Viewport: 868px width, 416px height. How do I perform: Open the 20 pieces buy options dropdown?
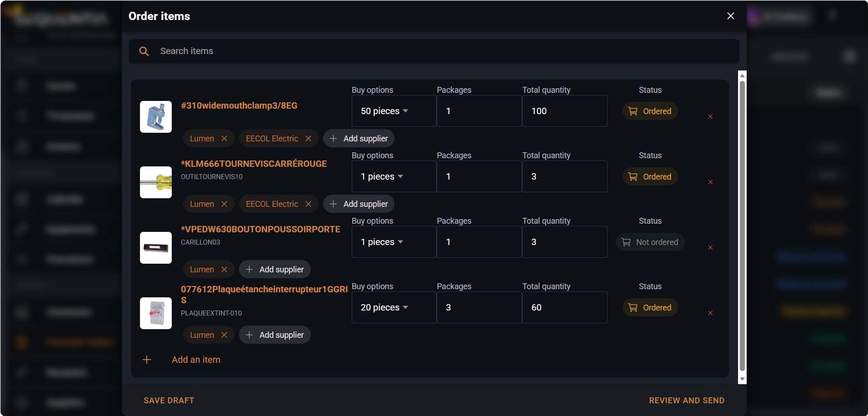click(x=394, y=307)
